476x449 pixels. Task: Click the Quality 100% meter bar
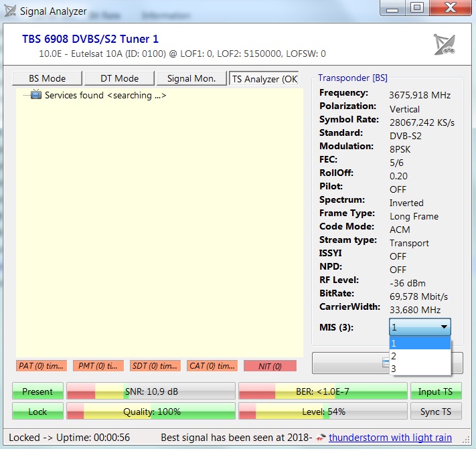point(151,412)
